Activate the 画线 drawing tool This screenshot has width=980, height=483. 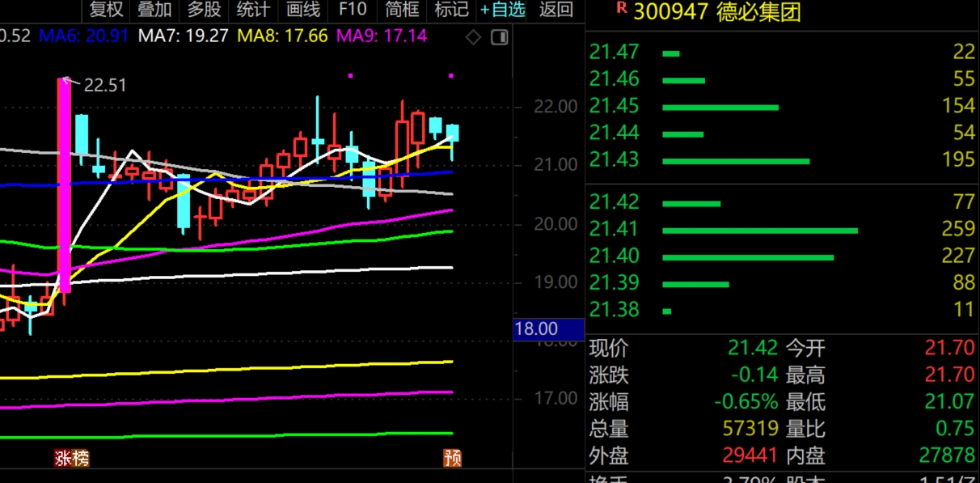point(303,10)
